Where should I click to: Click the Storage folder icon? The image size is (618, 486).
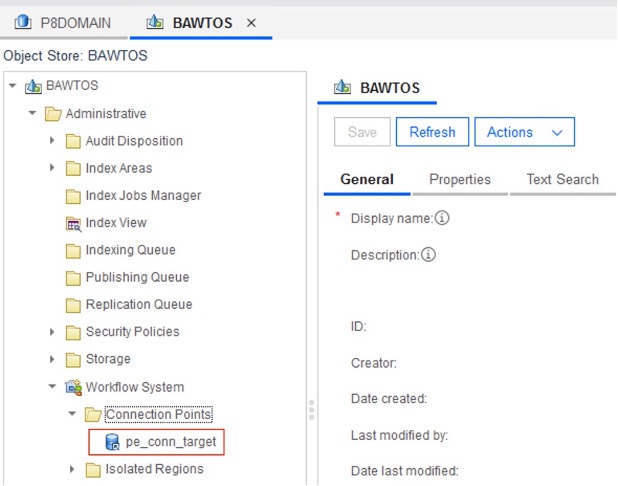(x=73, y=359)
